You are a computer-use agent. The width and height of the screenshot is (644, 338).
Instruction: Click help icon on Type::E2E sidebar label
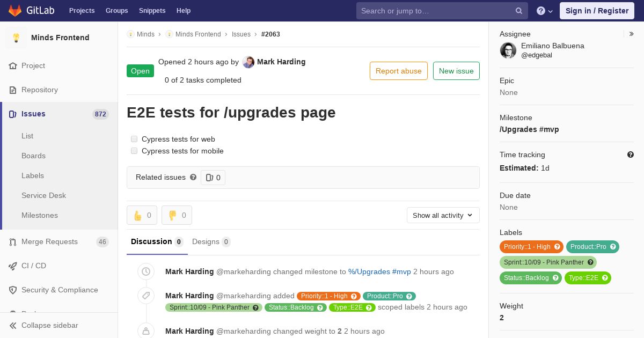(x=605, y=278)
